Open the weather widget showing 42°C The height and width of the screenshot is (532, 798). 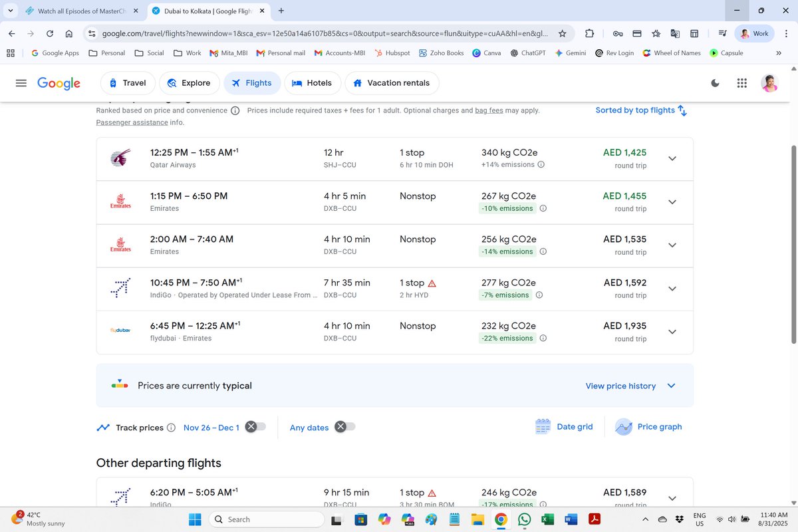(x=39, y=519)
